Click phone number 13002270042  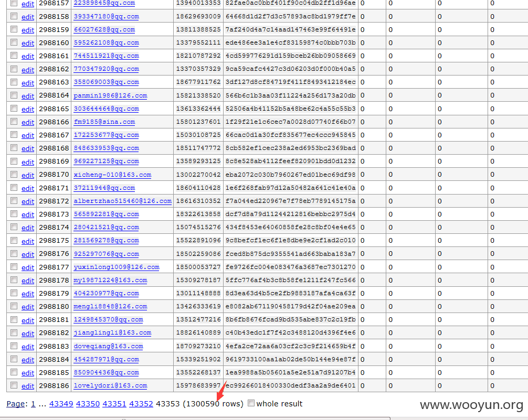coord(198,174)
